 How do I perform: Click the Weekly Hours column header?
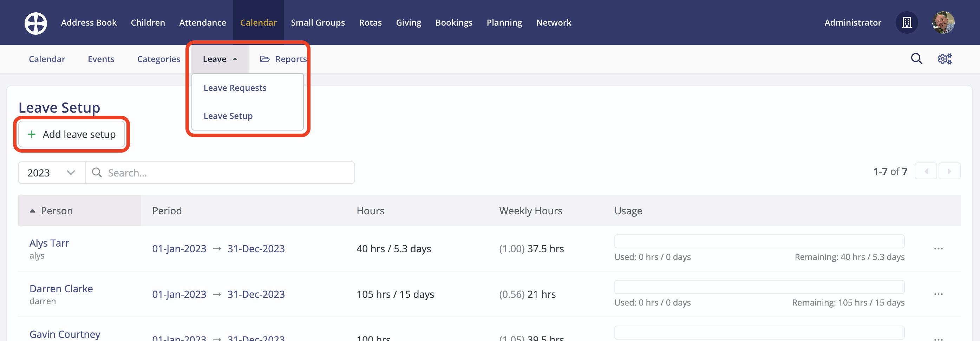pyautogui.click(x=531, y=210)
